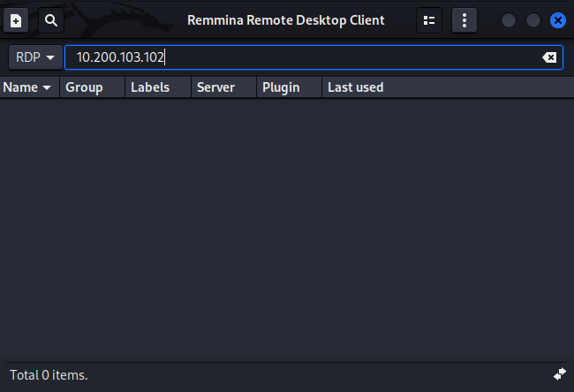Click the 10.200.103.102 quick connect field
574x392 pixels.
(300, 57)
